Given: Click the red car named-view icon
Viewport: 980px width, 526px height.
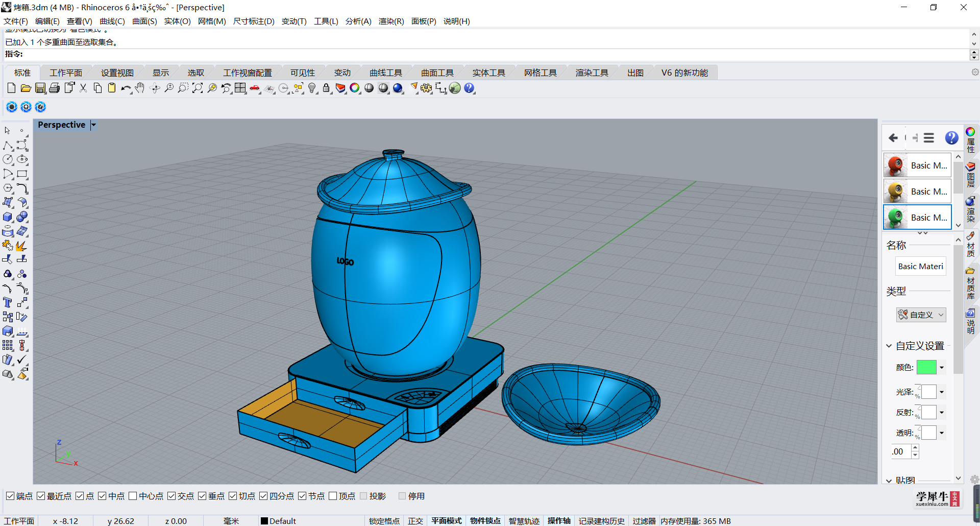Looking at the screenshot, I should 255,88.
